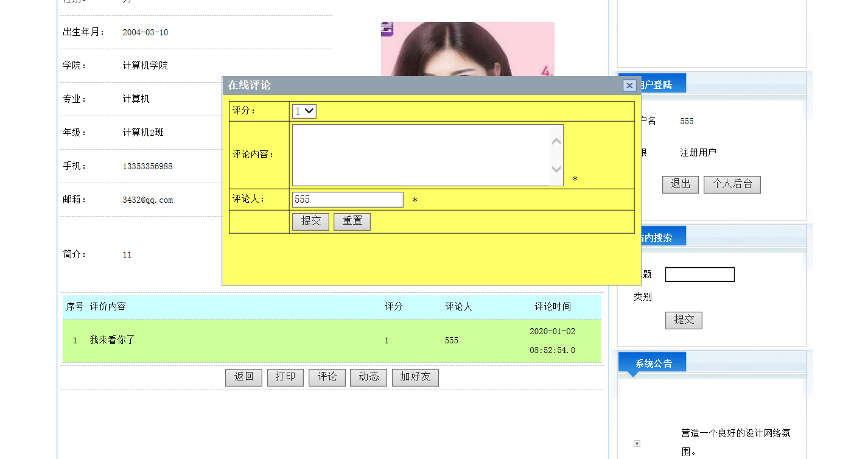Click the 评价内容 column header
Image resolution: width=868 pixels, height=459 pixels.
tap(108, 307)
